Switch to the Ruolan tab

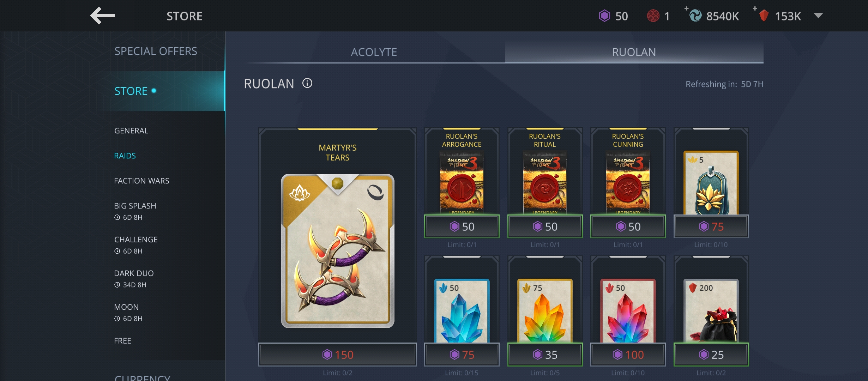(x=634, y=52)
